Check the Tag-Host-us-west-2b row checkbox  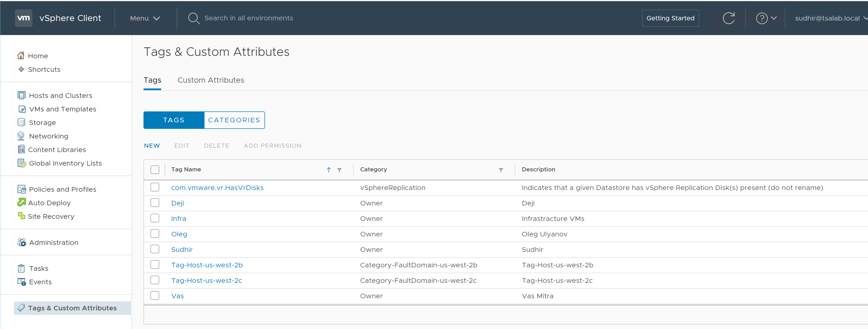pyautogui.click(x=155, y=265)
